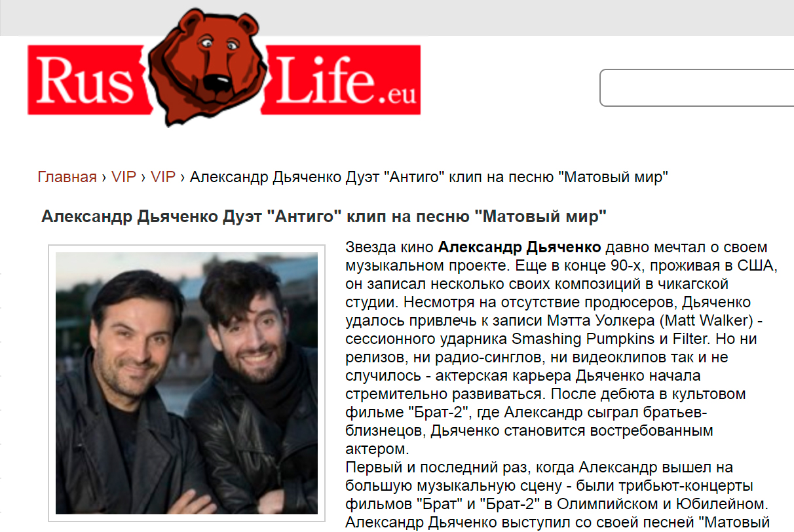794x532 pixels.
Task: Click the article heading about duet "Антиго"
Action: coord(324,216)
